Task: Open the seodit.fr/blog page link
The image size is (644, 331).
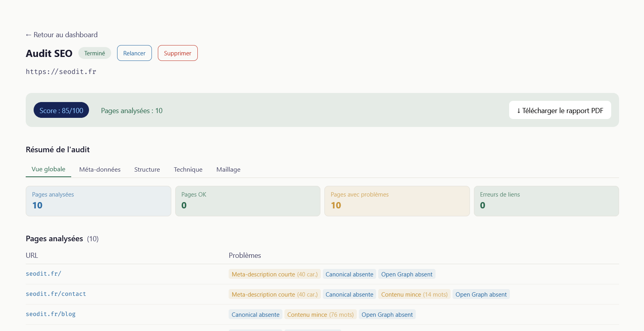Action: pos(51,314)
